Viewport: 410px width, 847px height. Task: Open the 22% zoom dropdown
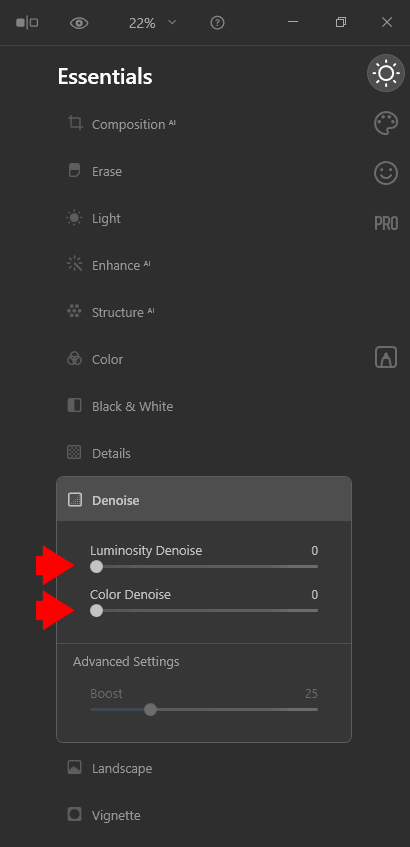coord(152,23)
